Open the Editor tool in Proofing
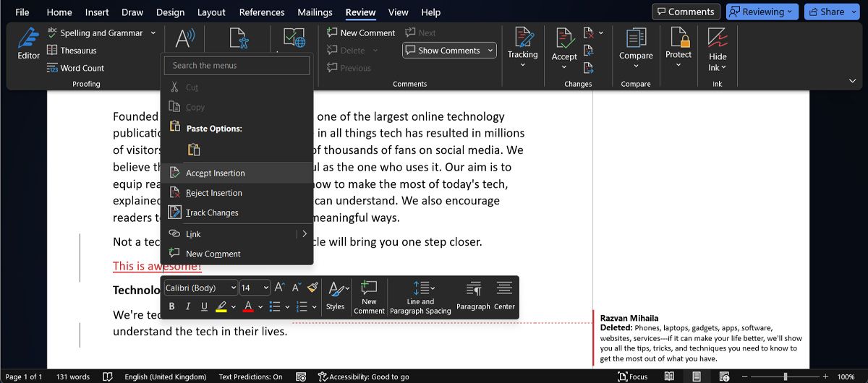Image resolution: width=868 pixels, height=383 pixels. (28, 43)
